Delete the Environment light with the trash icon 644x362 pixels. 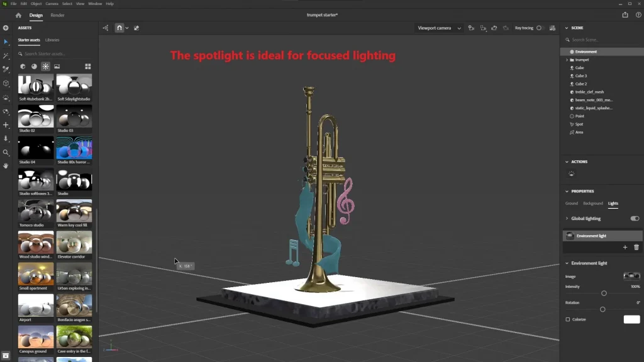[x=636, y=247]
